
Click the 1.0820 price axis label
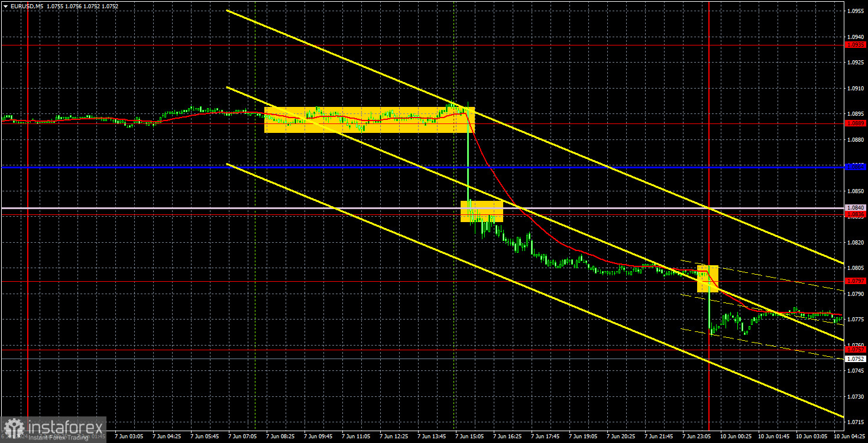[x=856, y=242]
